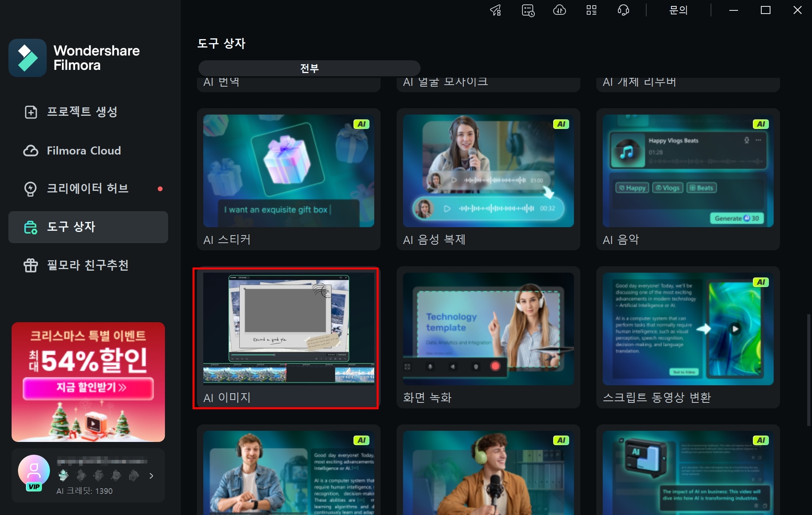Open the apps grid icon
812x515 pixels.
click(591, 10)
